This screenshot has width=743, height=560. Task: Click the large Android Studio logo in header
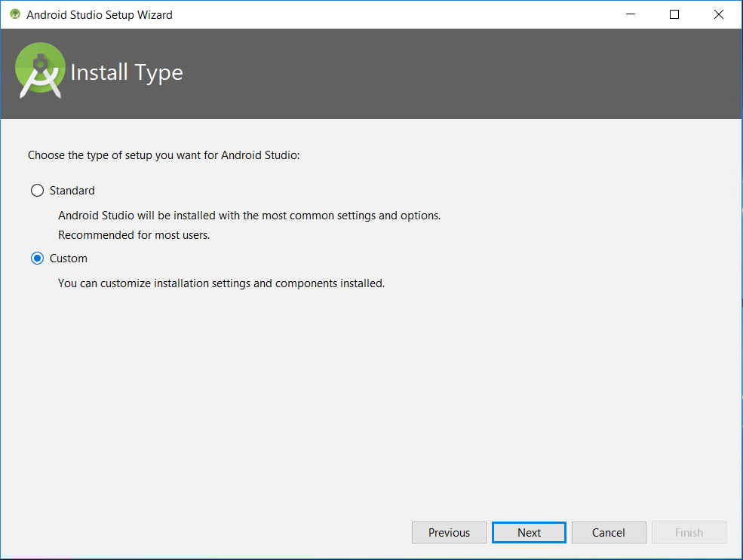tap(39, 71)
